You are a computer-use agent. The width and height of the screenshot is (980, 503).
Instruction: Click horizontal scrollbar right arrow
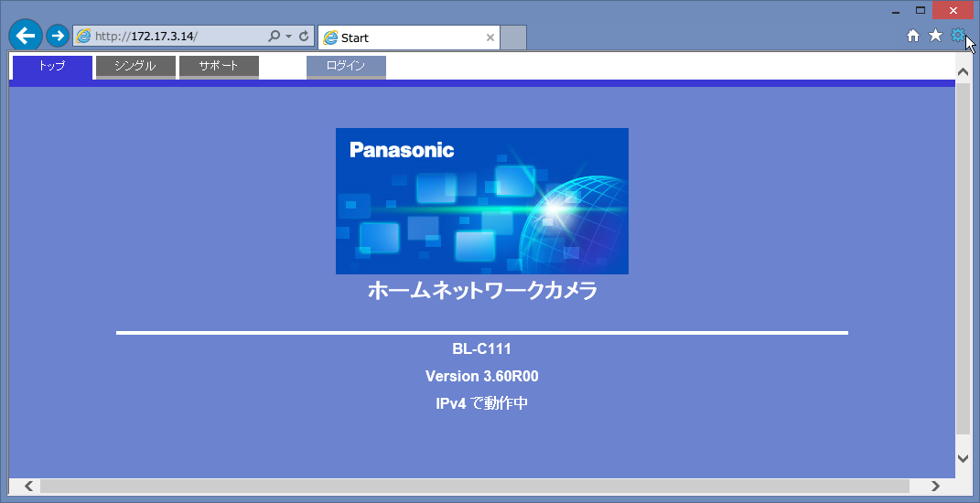coord(935,487)
